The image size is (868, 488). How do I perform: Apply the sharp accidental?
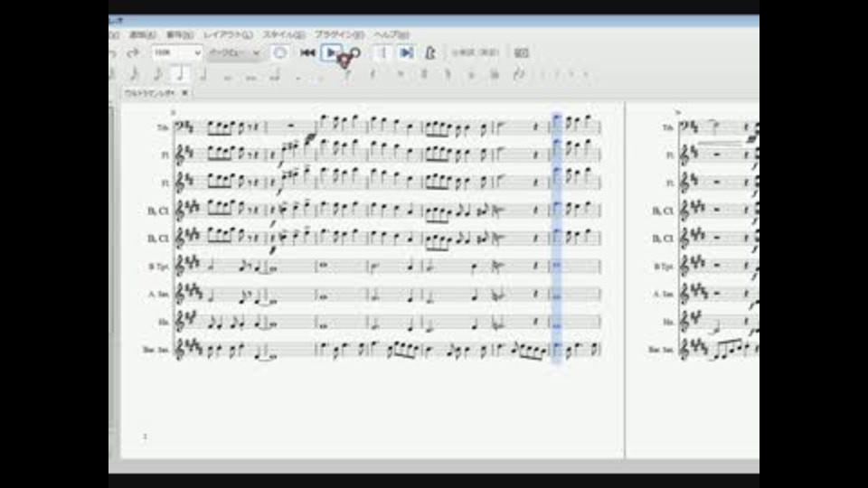tap(424, 74)
